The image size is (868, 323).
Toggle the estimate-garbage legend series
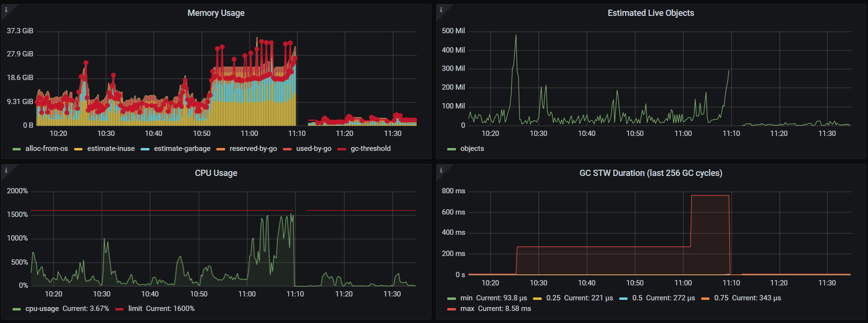tap(182, 148)
